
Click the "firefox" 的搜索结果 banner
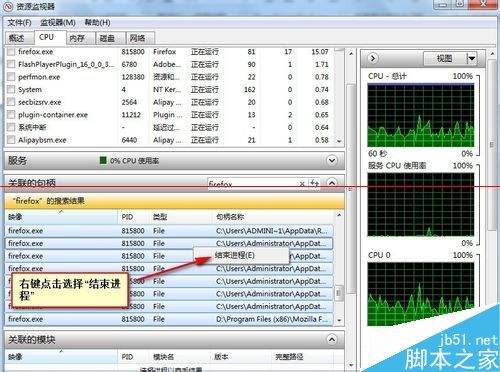(174, 201)
